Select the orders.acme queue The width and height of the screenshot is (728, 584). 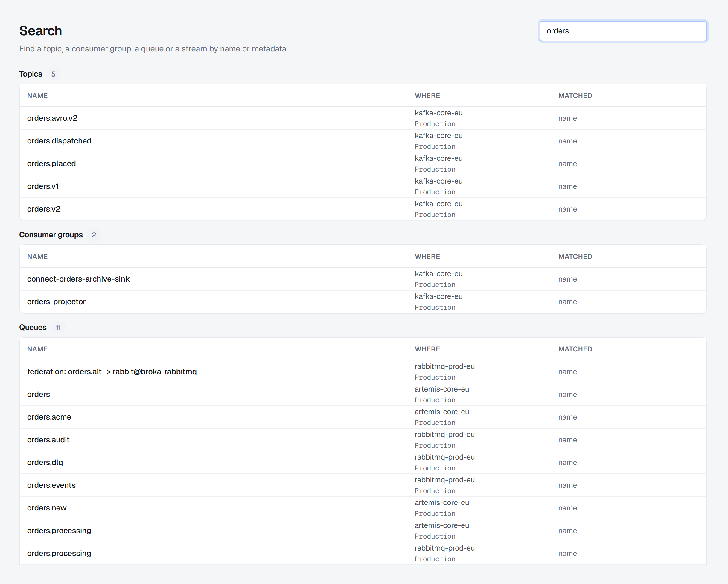pyautogui.click(x=363, y=417)
